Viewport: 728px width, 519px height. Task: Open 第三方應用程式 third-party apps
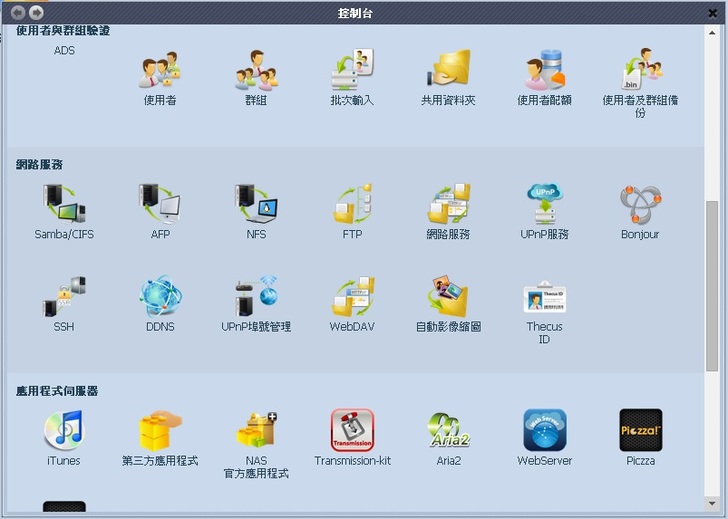tap(160, 430)
